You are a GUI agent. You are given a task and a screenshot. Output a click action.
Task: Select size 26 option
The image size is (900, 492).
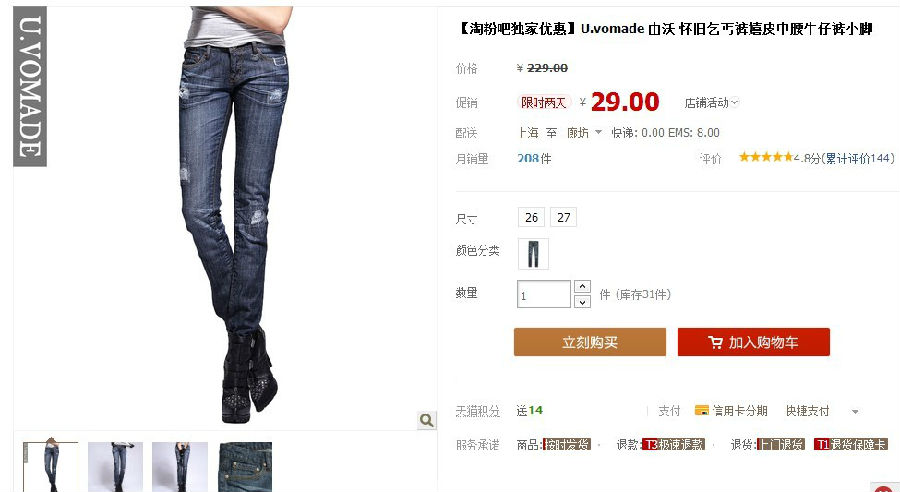tap(532, 218)
